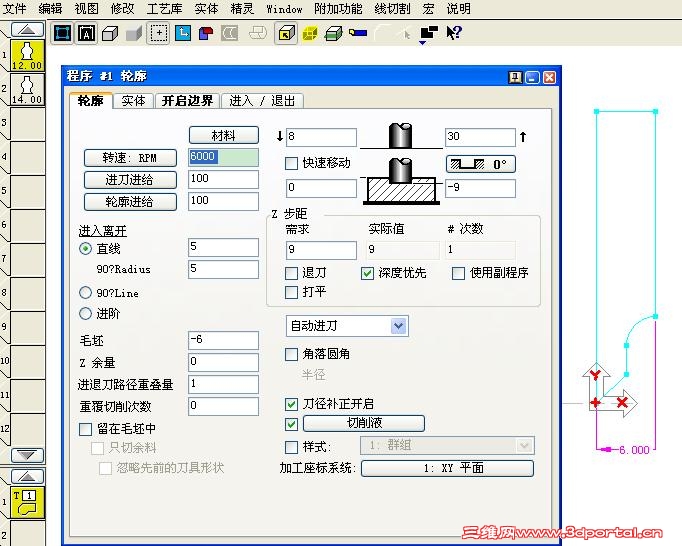Toggle the 打平 checkbox
This screenshot has height=546, width=682.
point(291,292)
